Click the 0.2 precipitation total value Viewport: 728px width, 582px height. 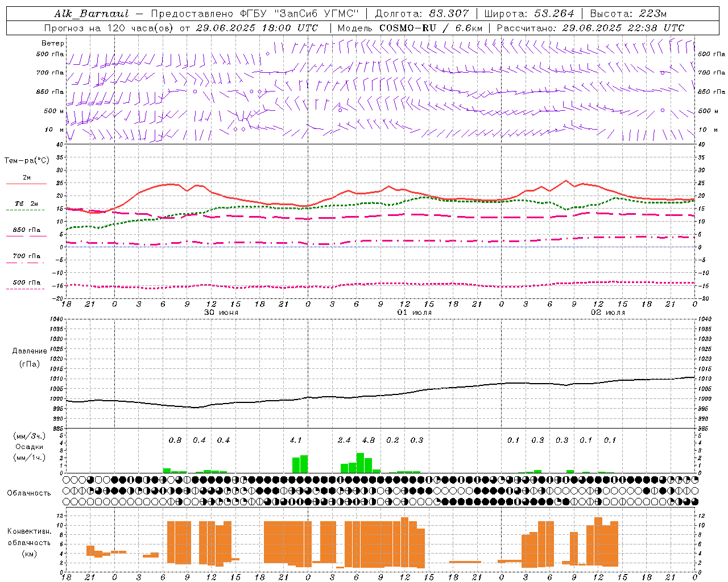(392, 440)
